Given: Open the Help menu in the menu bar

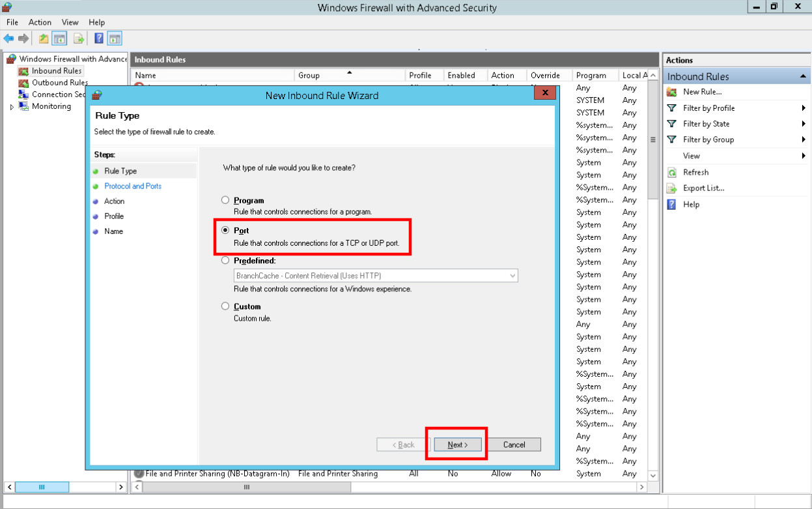Looking at the screenshot, I should [96, 22].
